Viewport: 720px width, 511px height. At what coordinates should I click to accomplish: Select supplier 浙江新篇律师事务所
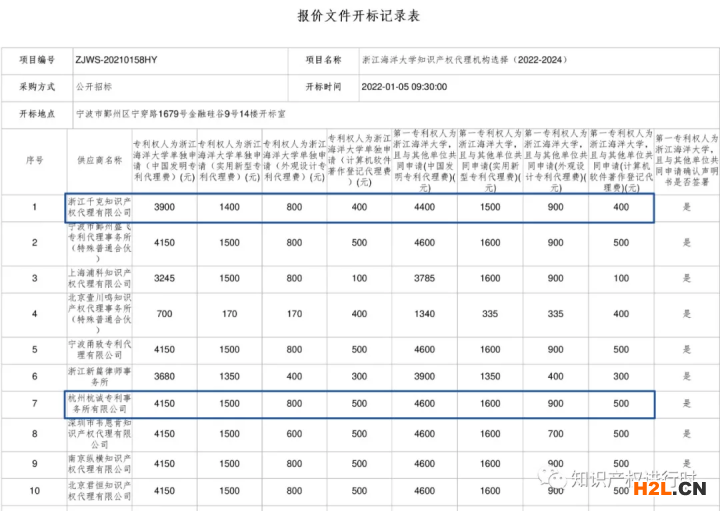click(100, 376)
